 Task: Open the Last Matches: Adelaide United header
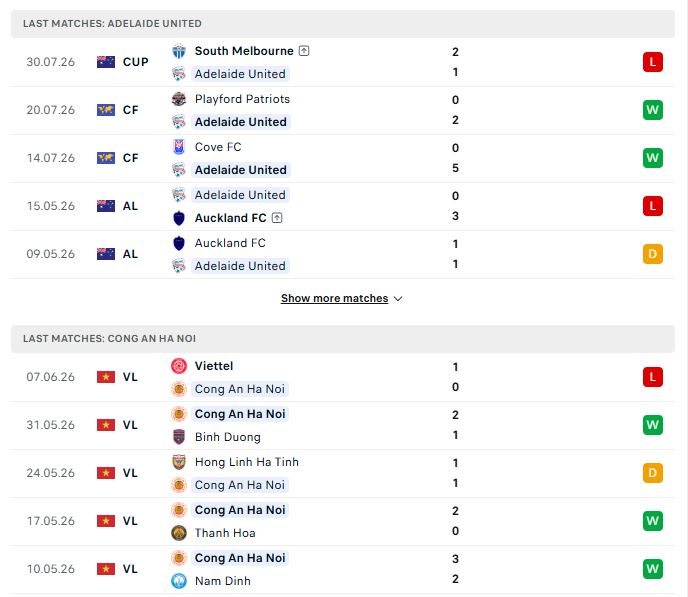343,24
